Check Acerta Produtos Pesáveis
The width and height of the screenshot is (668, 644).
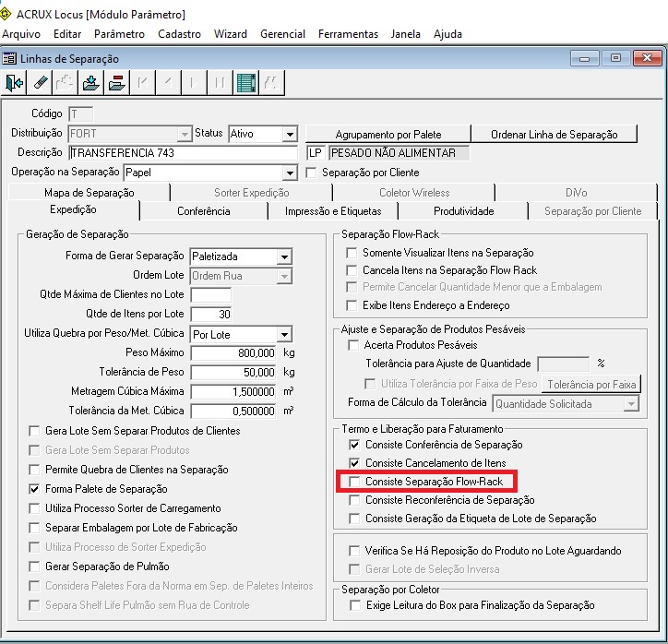pos(353,345)
